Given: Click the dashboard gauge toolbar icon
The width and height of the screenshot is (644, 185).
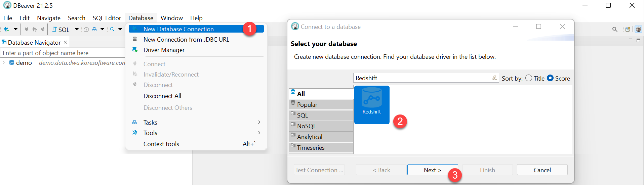Looking at the screenshot, I should [86, 29].
